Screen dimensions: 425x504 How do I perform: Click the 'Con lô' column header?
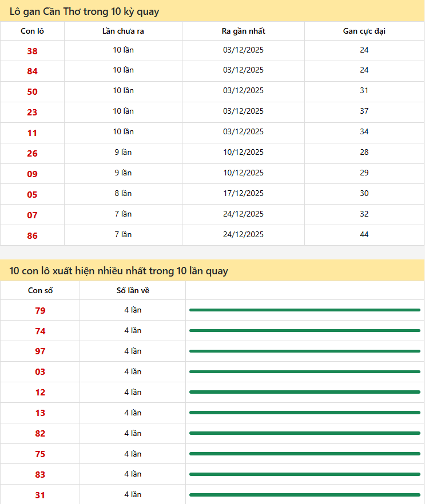pos(32,31)
